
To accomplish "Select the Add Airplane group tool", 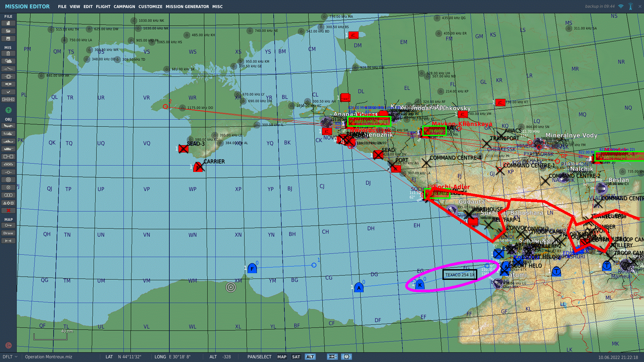I will pyautogui.click(x=8, y=126).
